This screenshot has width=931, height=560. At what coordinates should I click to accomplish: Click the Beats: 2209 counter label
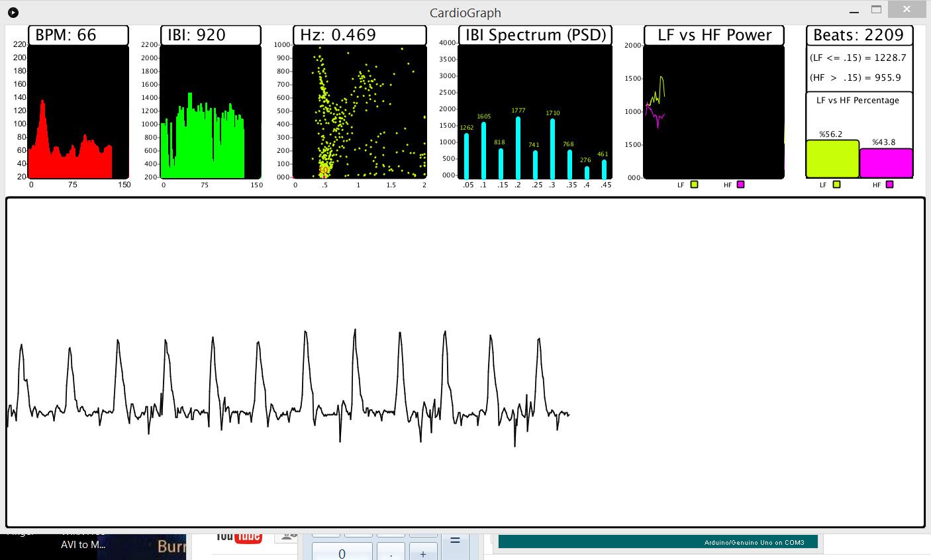pyautogui.click(x=859, y=34)
